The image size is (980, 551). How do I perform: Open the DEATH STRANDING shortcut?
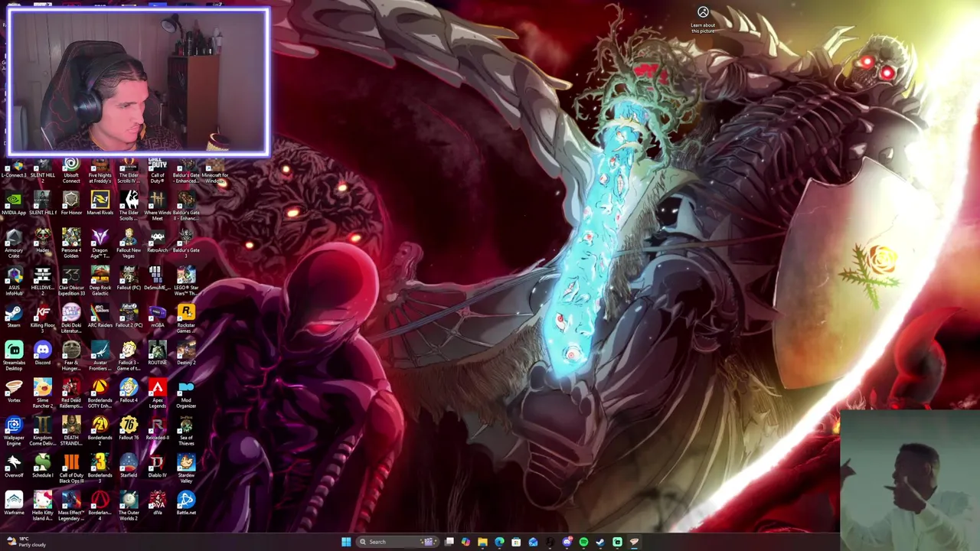[71, 432]
